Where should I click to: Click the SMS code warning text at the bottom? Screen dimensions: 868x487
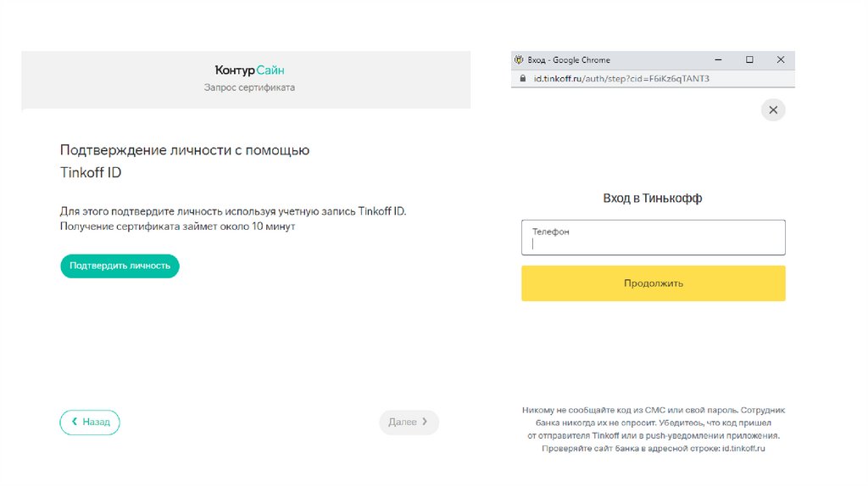[653, 428]
